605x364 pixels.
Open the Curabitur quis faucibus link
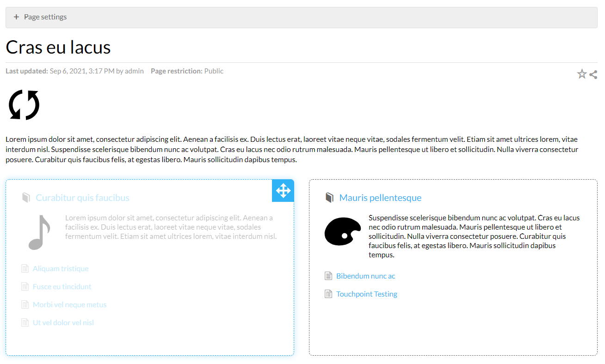(x=82, y=198)
